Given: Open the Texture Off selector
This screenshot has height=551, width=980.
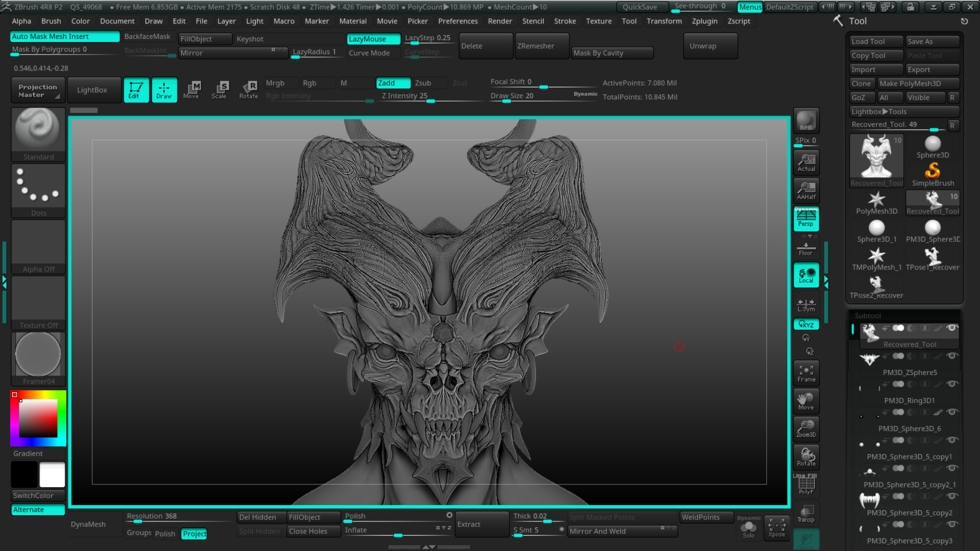Looking at the screenshot, I should point(38,303).
